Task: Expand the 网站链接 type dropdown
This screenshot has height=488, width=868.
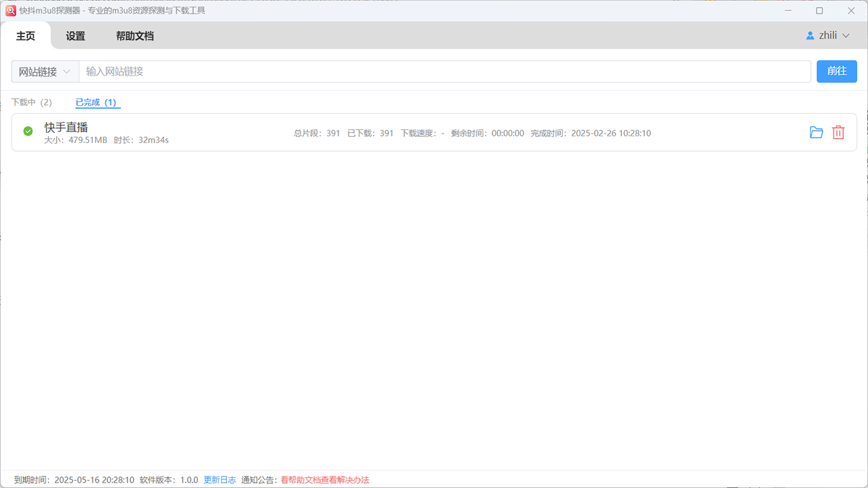Action: [45, 72]
